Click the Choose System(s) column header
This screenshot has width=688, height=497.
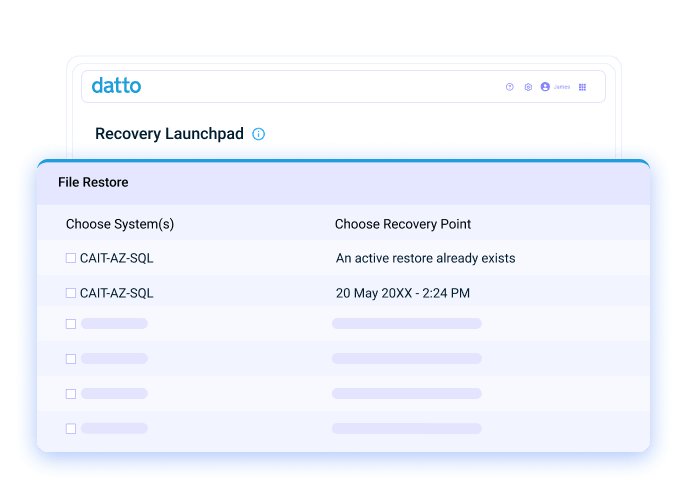(120, 224)
